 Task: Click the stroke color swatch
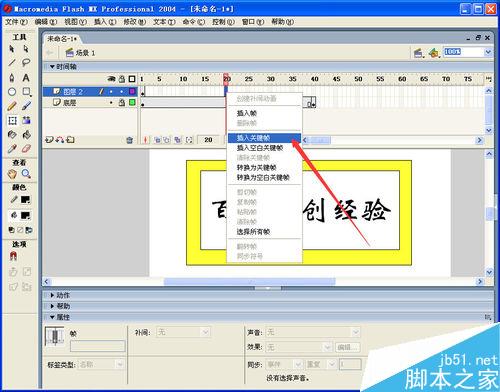tap(25, 200)
